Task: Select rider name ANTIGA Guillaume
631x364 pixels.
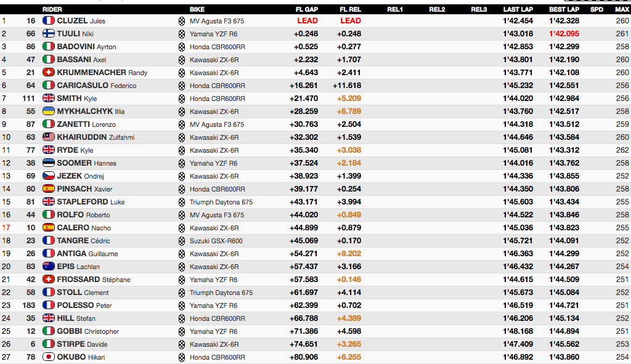Action: [88, 253]
